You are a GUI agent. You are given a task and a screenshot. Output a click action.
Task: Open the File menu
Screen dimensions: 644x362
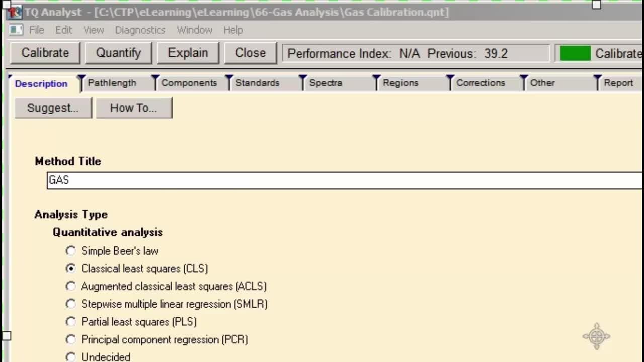[37, 30]
